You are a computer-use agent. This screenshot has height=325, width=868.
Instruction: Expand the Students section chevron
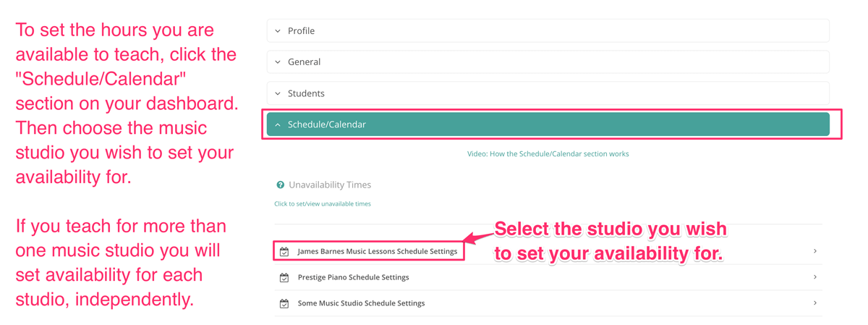[x=278, y=93]
